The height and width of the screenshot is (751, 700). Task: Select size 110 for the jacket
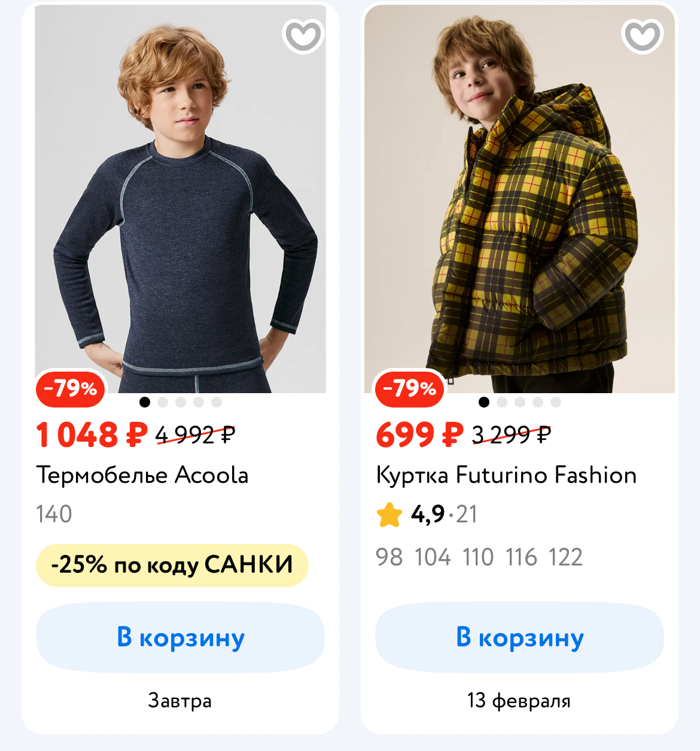pos(478,557)
